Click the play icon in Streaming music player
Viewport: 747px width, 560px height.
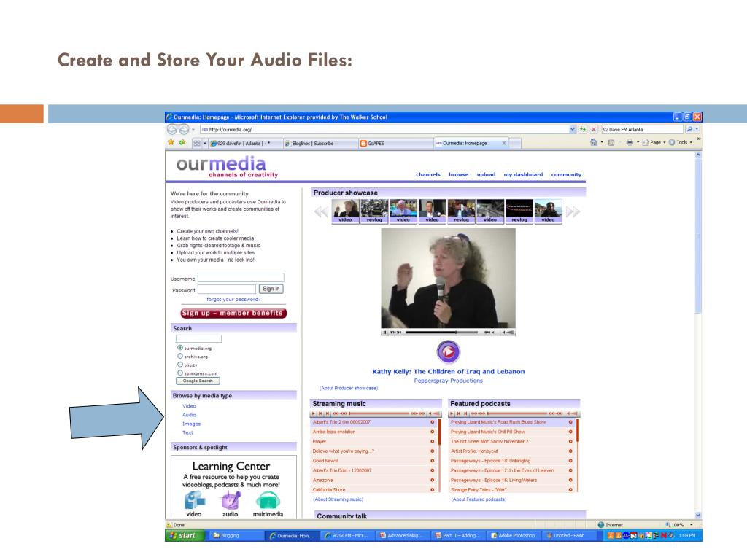point(313,414)
